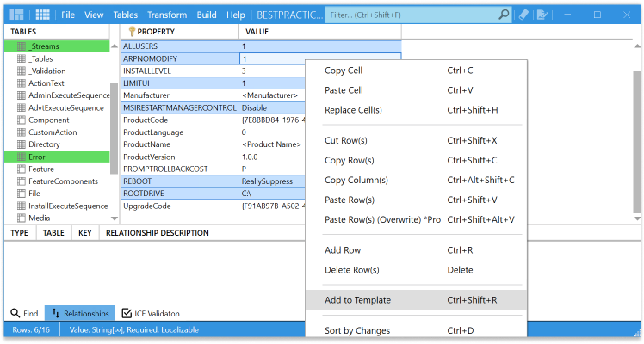Click the key icon beside PROPERTY header
The width and height of the screenshot is (644, 344).
tap(132, 32)
